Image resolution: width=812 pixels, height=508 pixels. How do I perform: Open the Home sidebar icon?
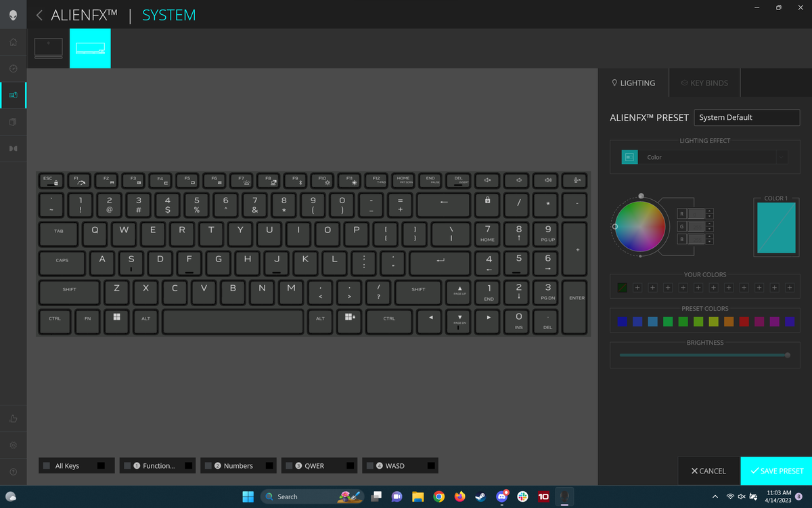coord(13,42)
